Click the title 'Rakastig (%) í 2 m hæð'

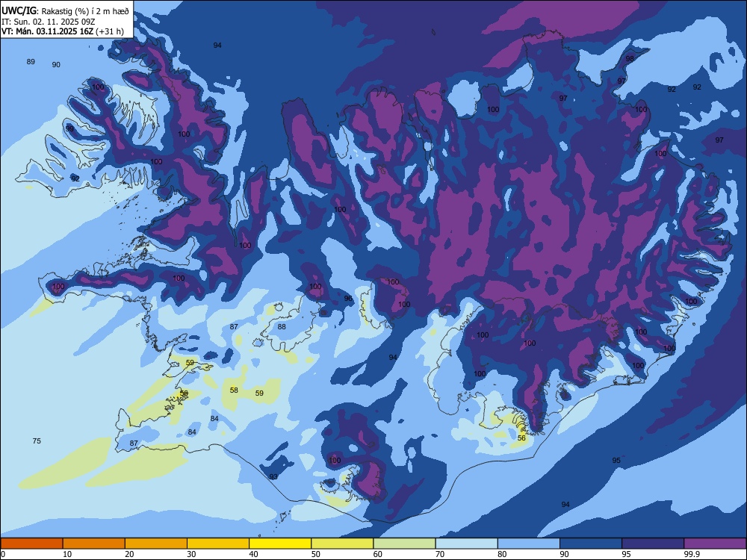tap(85, 11)
